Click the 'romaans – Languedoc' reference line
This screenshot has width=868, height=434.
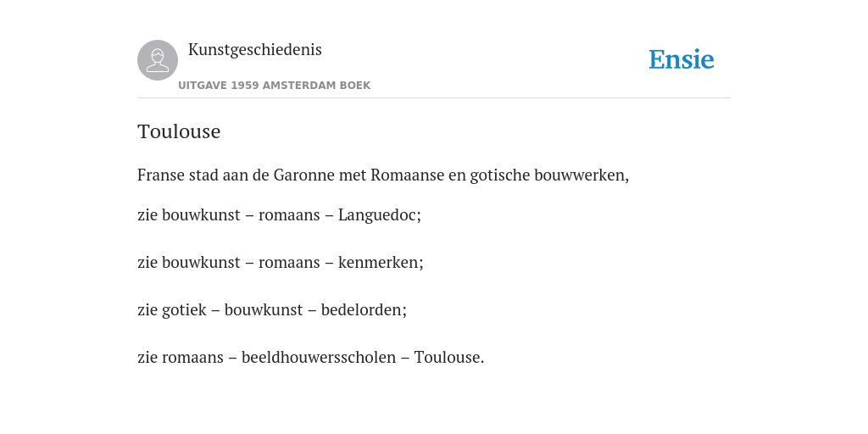279,215
